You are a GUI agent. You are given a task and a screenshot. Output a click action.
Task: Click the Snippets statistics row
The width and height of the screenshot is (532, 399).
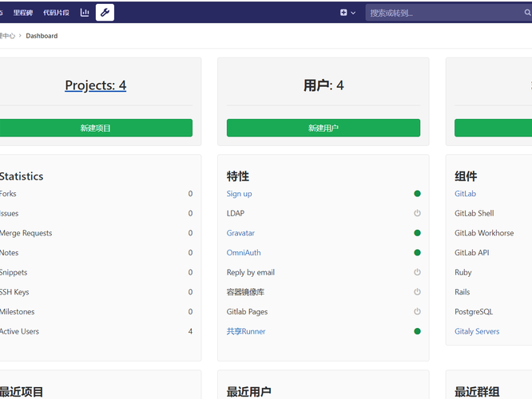coord(96,272)
